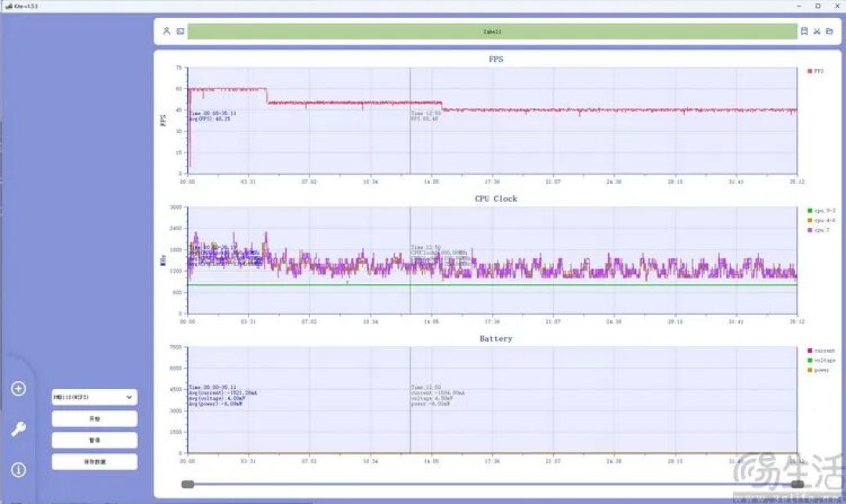Click the screenshot image icon beside label bar
Image resolution: width=846 pixels, height=504 pixels.
pos(180,31)
